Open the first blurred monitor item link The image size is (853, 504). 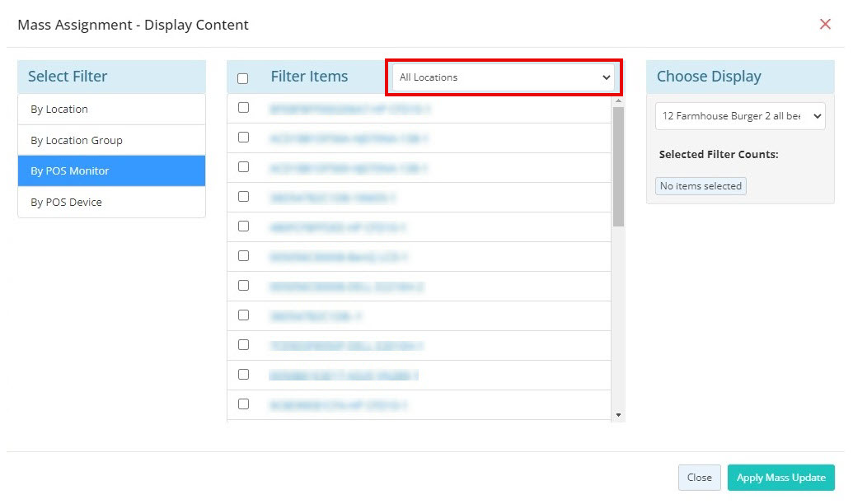tap(349, 109)
